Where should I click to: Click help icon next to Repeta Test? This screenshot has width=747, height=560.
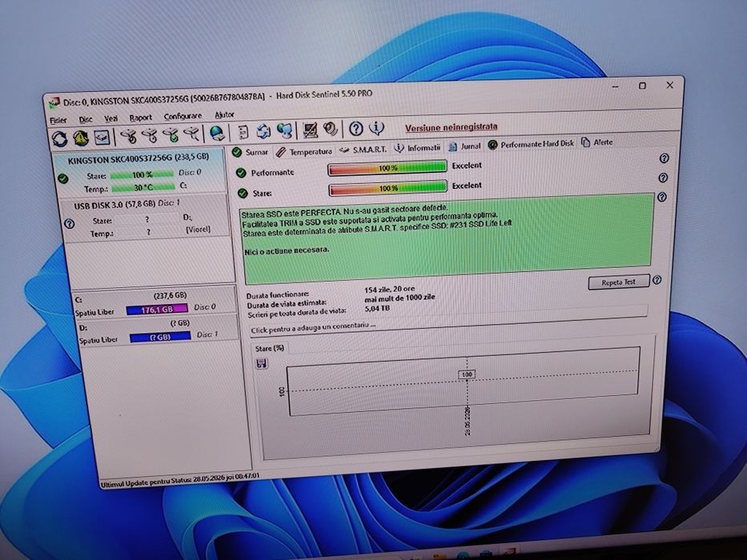(657, 280)
